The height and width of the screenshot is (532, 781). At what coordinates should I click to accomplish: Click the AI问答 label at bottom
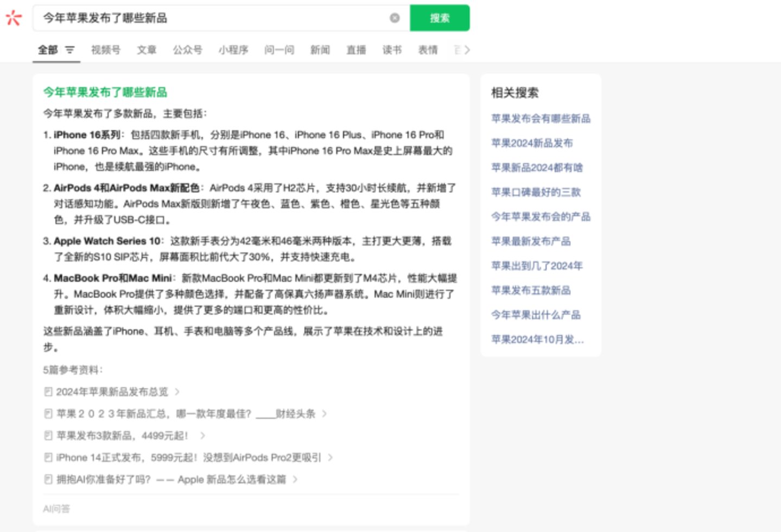56,509
